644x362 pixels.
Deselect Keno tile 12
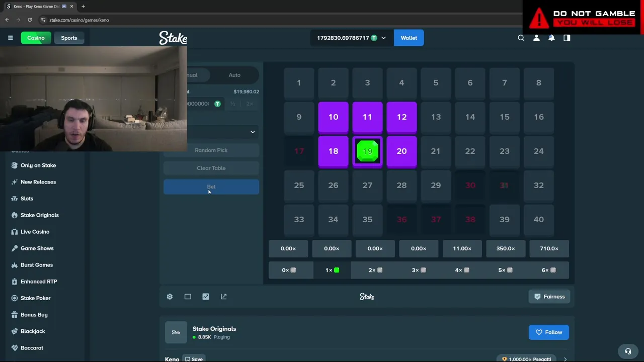click(x=401, y=117)
